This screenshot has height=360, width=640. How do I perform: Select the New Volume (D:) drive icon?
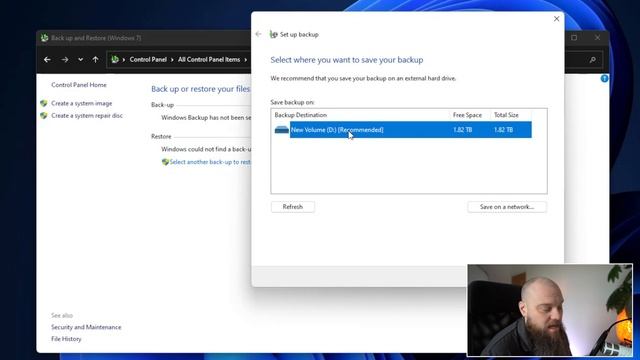click(282, 130)
